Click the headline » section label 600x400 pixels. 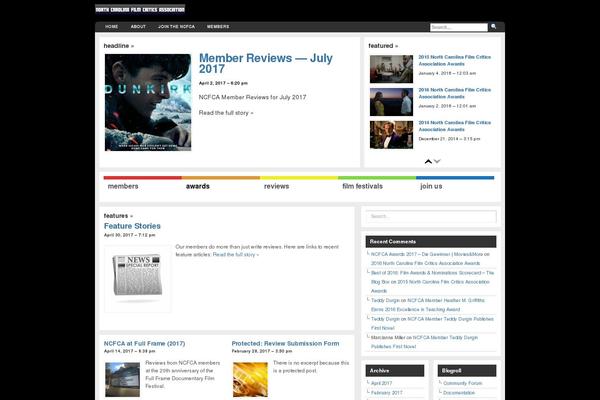[x=119, y=46]
